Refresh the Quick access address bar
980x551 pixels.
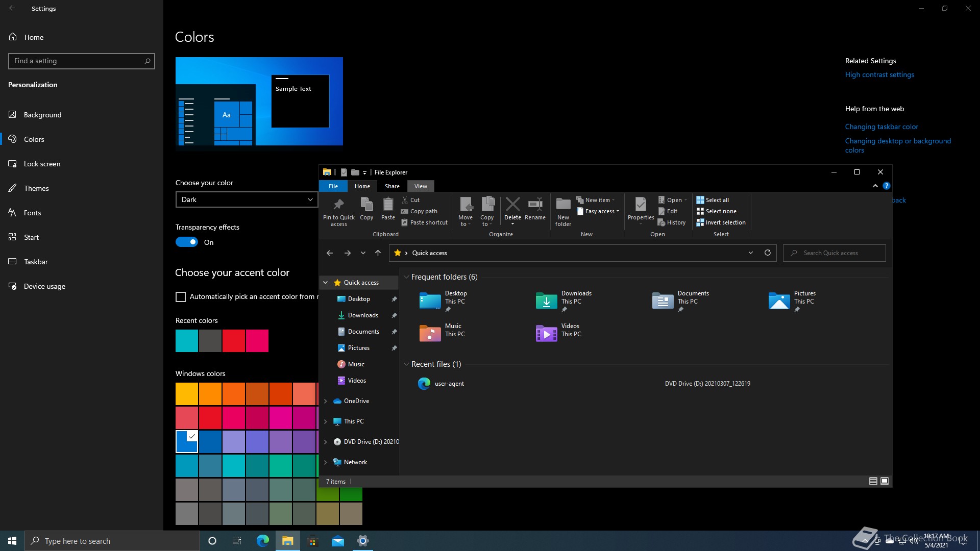[x=767, y=253]
